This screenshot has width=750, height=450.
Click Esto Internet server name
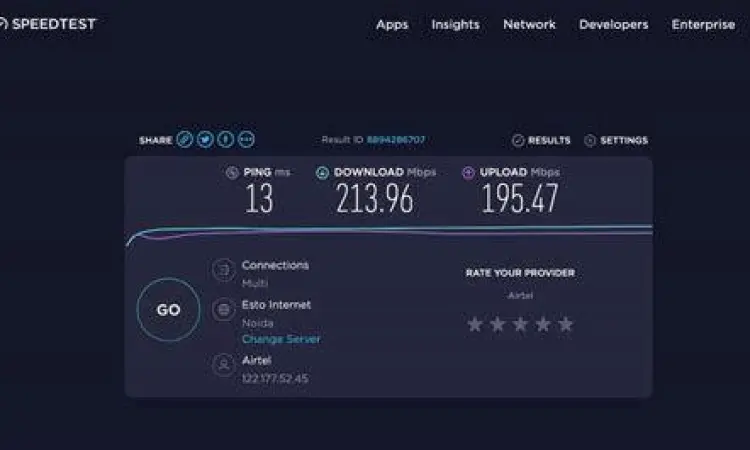click(x=276, y=305)
